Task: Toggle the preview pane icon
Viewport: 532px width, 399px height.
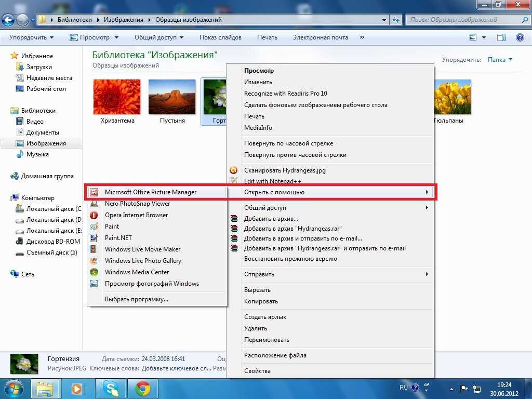Action: point(501,37)
